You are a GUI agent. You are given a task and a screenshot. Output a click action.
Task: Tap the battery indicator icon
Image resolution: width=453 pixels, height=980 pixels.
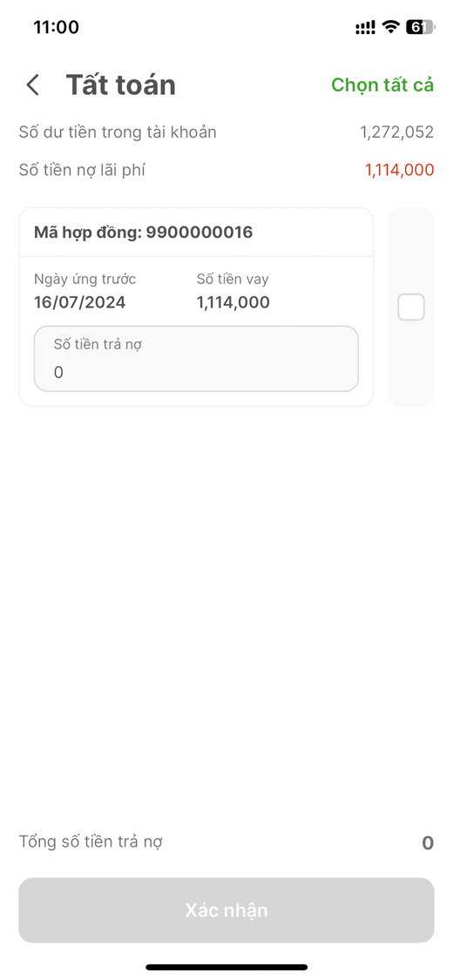[x=420, y=27]
